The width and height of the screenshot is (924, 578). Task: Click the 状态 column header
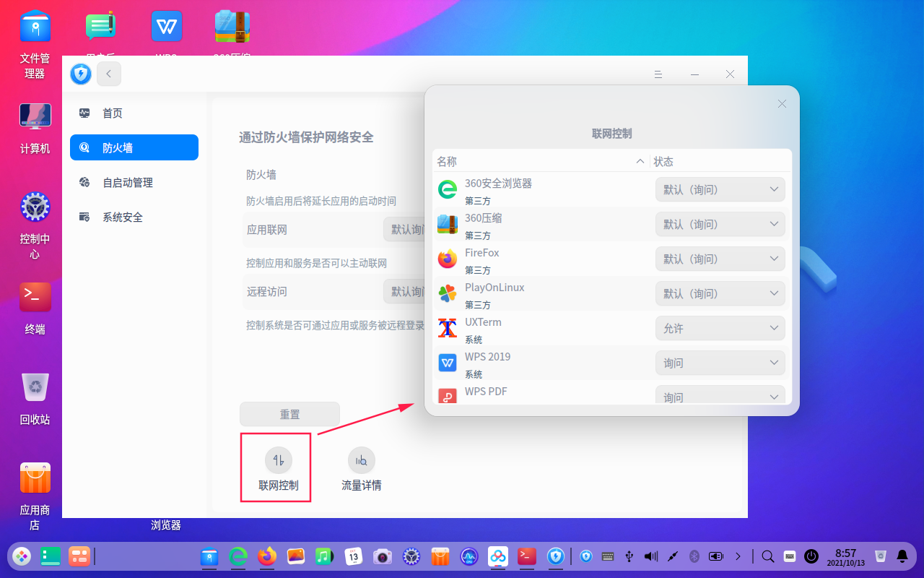[721, 161]
